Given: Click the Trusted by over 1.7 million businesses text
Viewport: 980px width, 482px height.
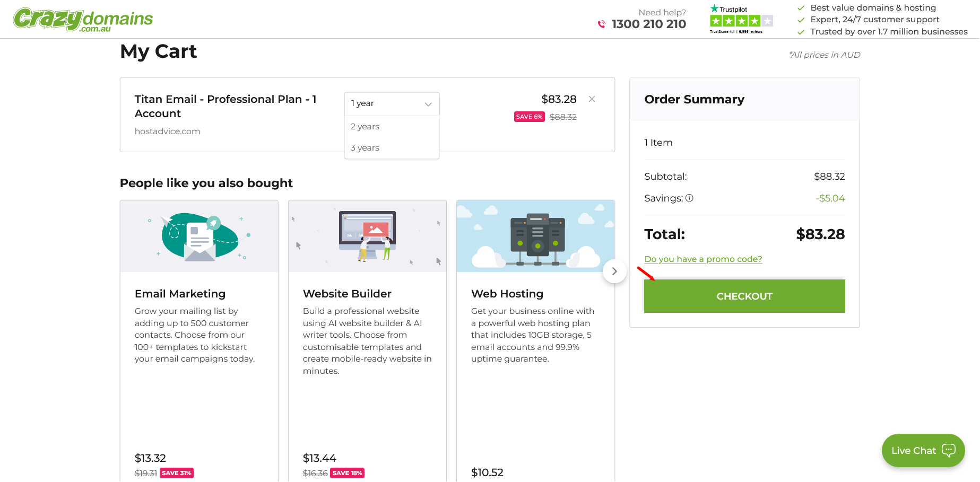Looking at the screenshot, I should [889, 32].
